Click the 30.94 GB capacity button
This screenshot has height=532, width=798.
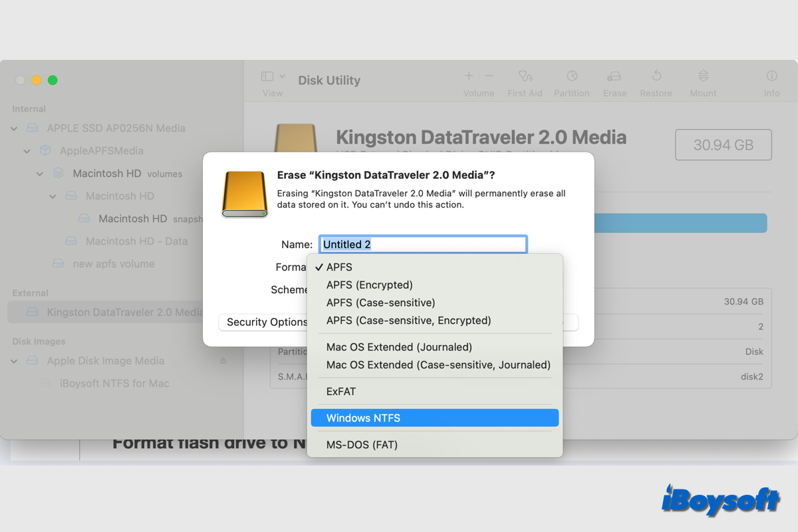(x=723, y=144)
